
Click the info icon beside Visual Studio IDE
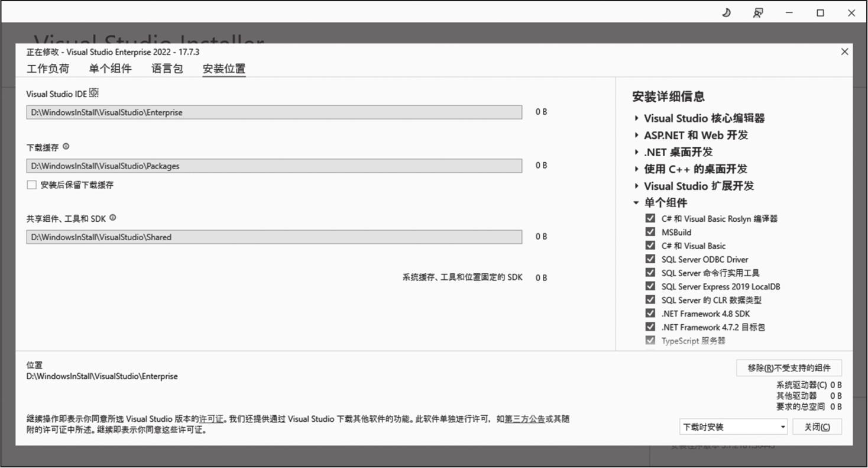[94, 93]
